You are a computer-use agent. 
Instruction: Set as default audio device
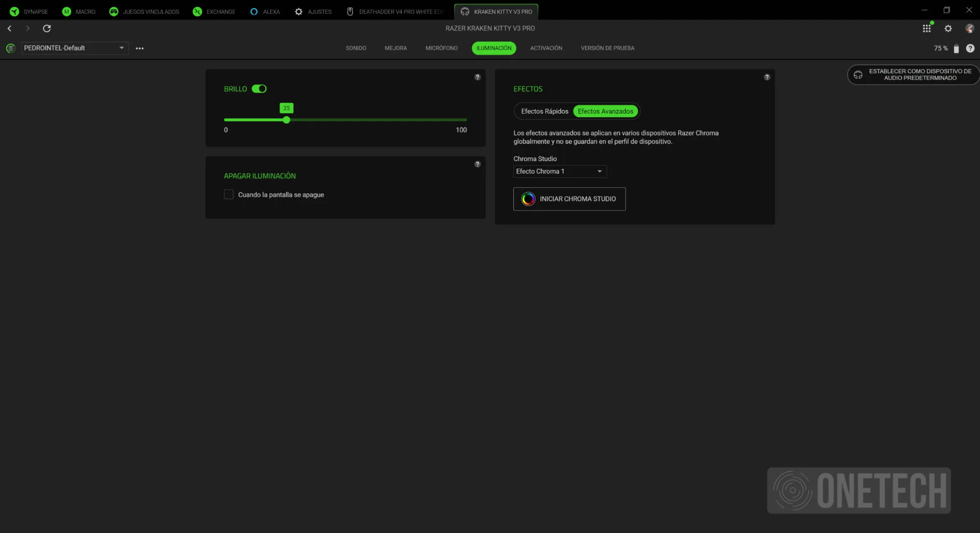click(913, 75)
